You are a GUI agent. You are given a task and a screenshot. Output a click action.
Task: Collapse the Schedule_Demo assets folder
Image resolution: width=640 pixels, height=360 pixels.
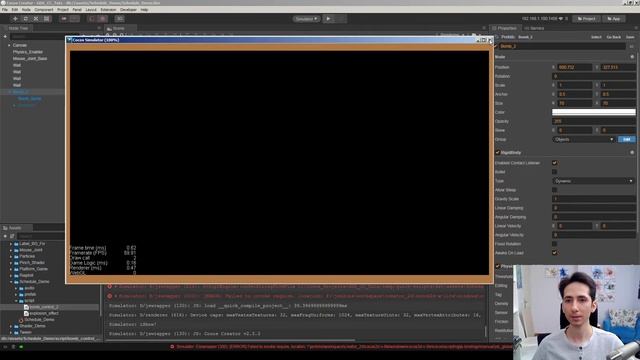[x=11, y=282]
